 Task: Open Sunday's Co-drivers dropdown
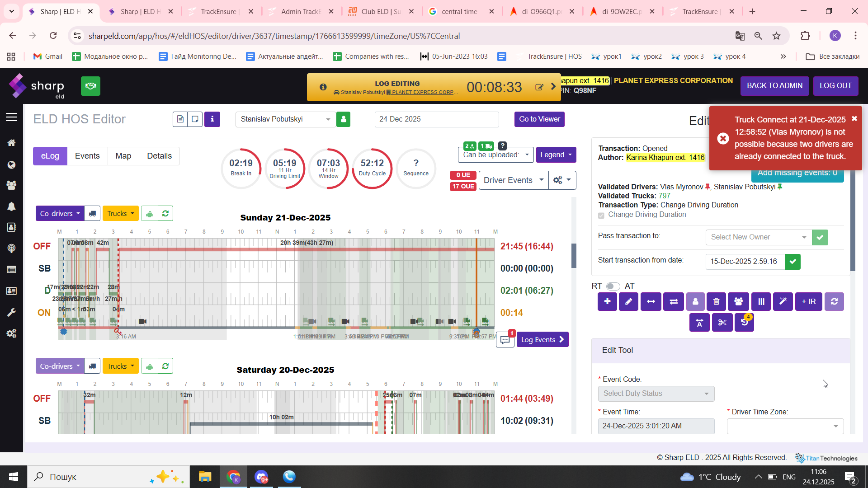tap(60, 214)
